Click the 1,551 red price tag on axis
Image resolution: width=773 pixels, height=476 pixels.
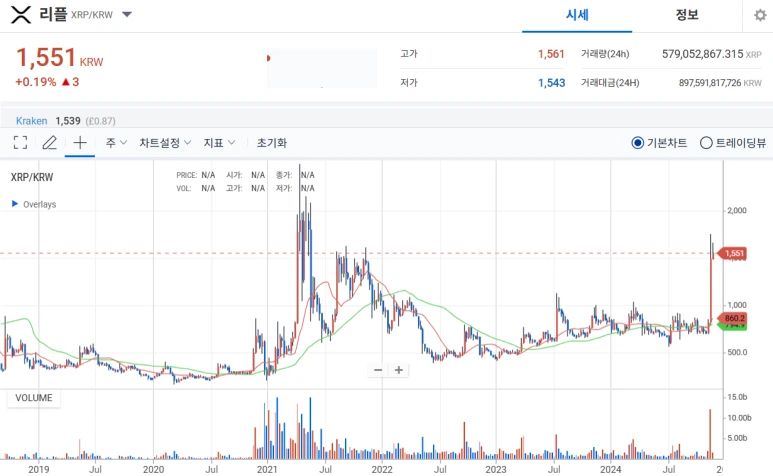tap(733, 253)
